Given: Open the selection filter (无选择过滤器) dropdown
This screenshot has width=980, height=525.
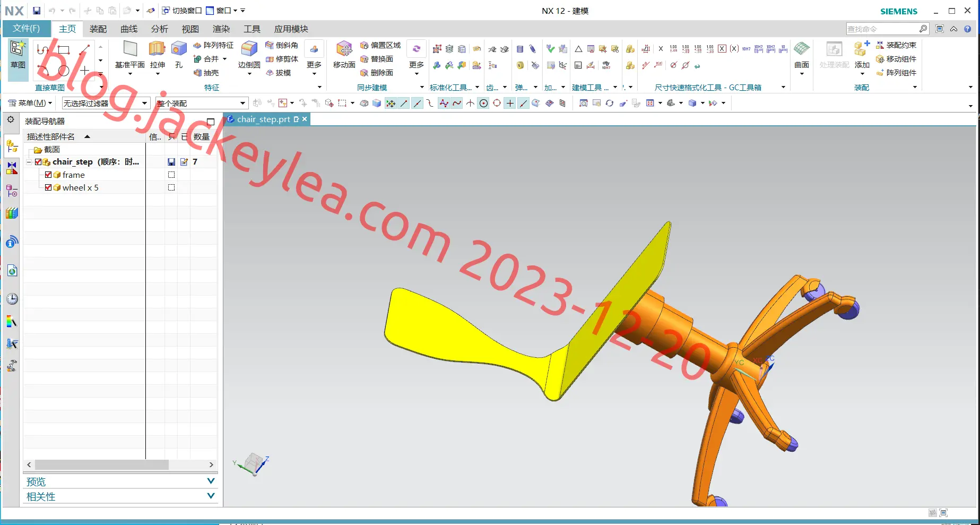Looking at the screenshot, I should (106, 103).
